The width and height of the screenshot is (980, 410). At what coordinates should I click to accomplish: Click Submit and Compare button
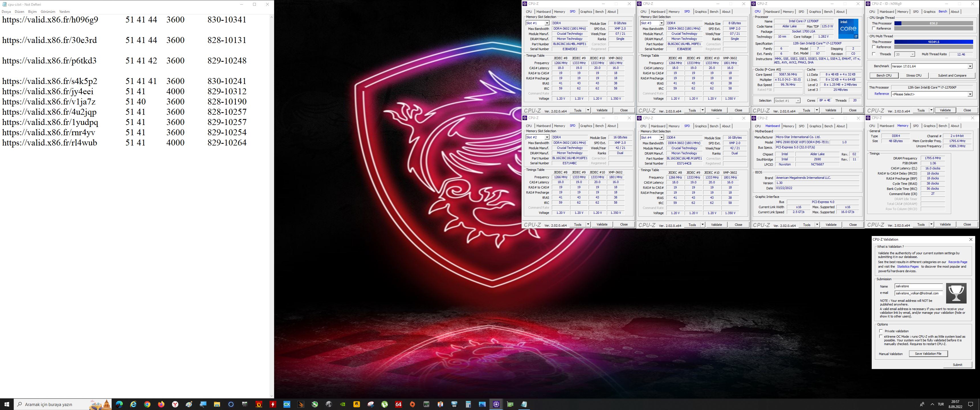coord(952,75)
